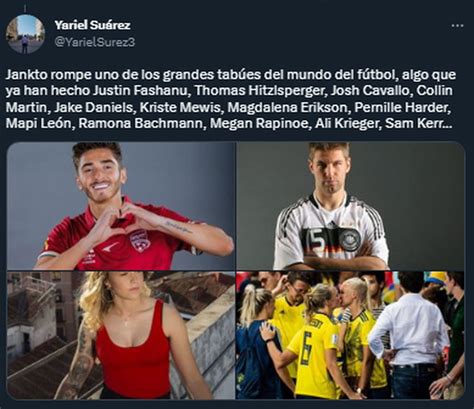Click the name Justin Fashanu in tweet
The height and width of the screenshot is (409, 474).
[139, 91]
